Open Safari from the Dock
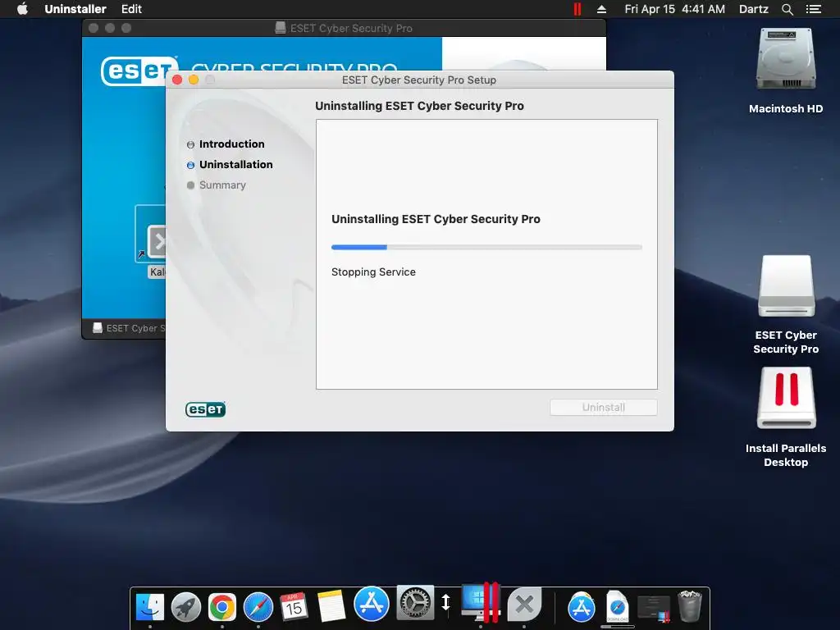The width and height of the screenshot is (840, 630). click(x=258, y=607)
